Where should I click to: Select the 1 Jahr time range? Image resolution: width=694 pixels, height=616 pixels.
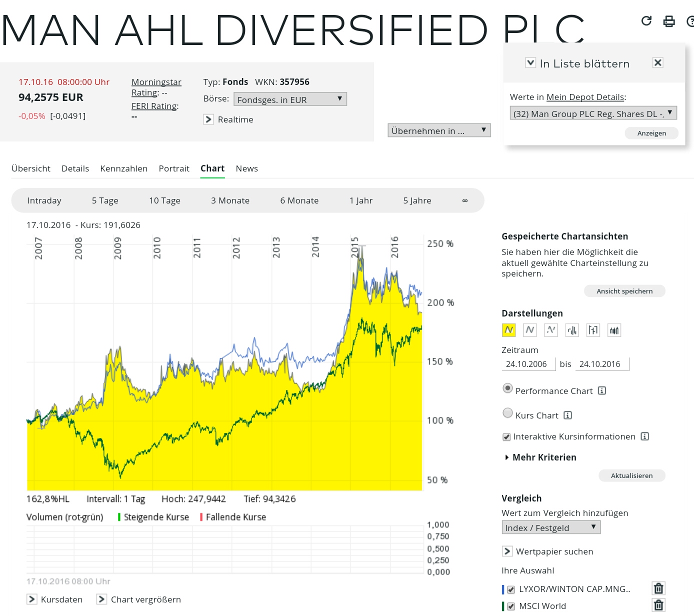361,200
